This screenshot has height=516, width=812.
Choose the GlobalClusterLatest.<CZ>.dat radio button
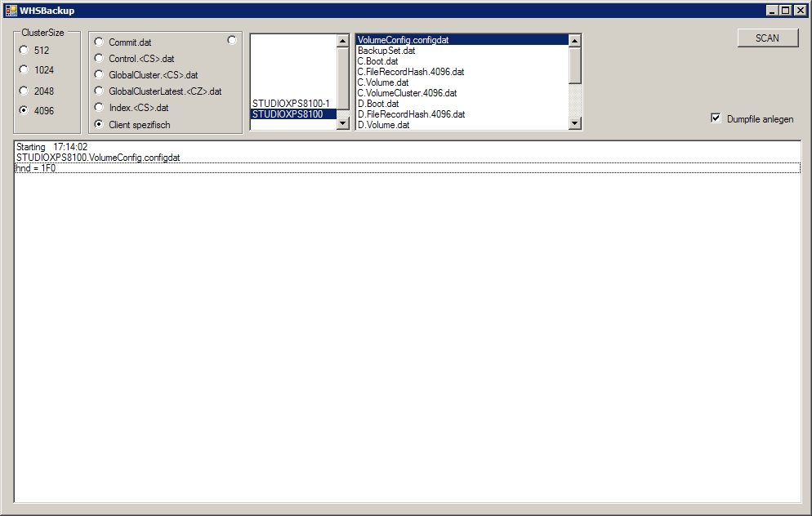99,91
